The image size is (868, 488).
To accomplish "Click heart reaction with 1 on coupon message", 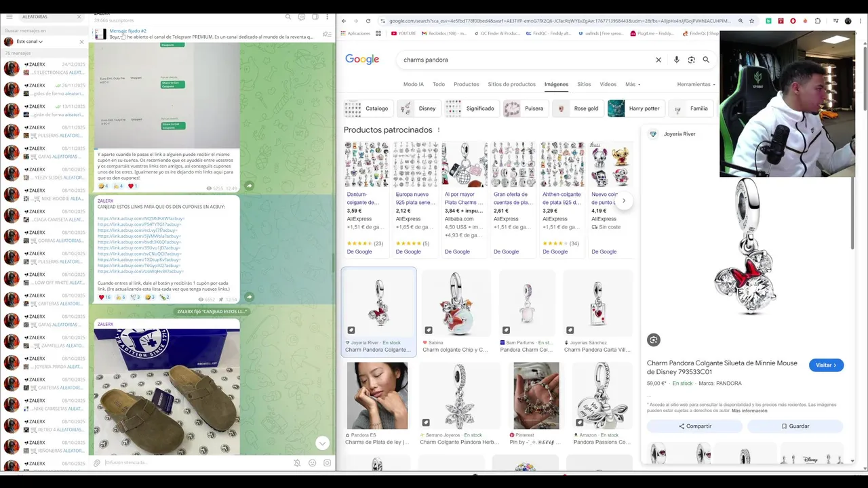I will 132,186.
